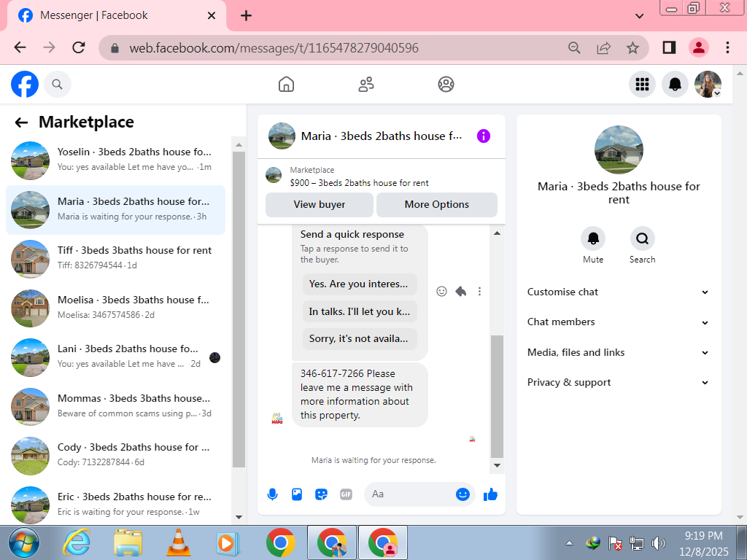Expand the Chat members section

pos(618,322)
